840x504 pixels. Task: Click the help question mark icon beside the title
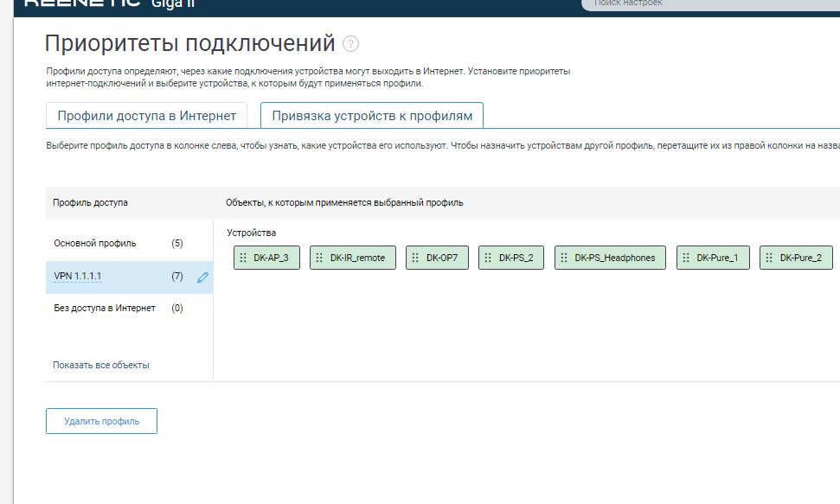pyautogui.click(x=350, y=44)
